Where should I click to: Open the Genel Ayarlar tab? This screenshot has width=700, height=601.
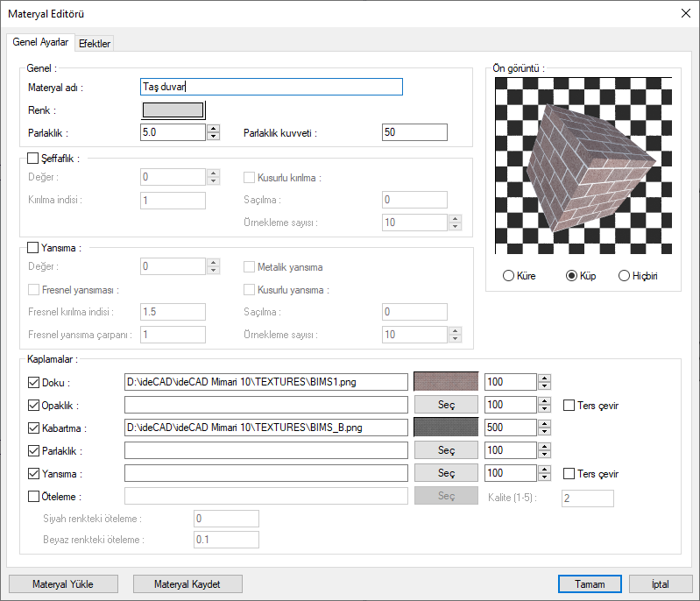coord(40,43)
